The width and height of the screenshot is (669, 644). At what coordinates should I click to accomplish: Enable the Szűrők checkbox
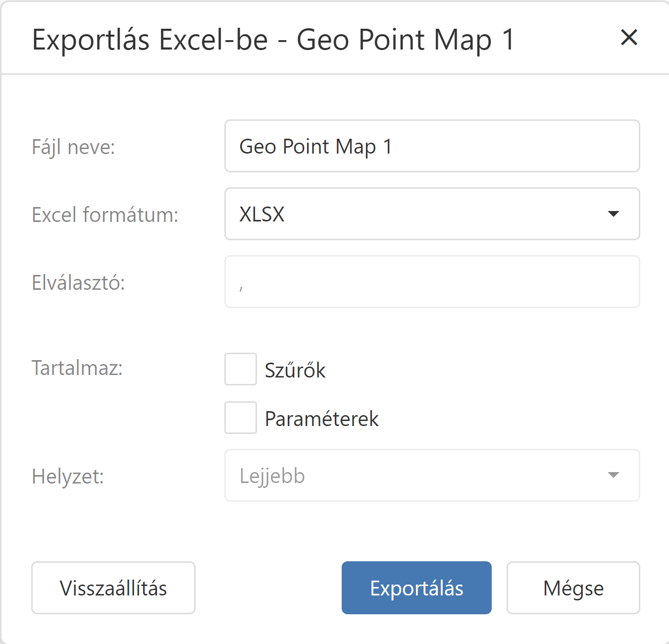point(241,369)
